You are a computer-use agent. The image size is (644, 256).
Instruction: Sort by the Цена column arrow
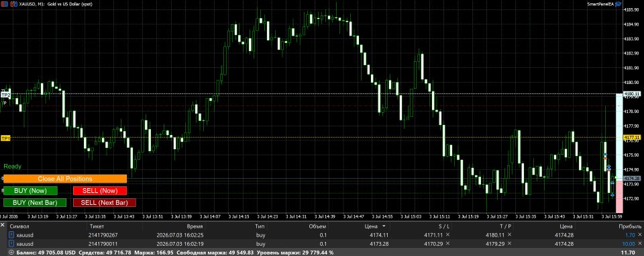coord(384,226)
